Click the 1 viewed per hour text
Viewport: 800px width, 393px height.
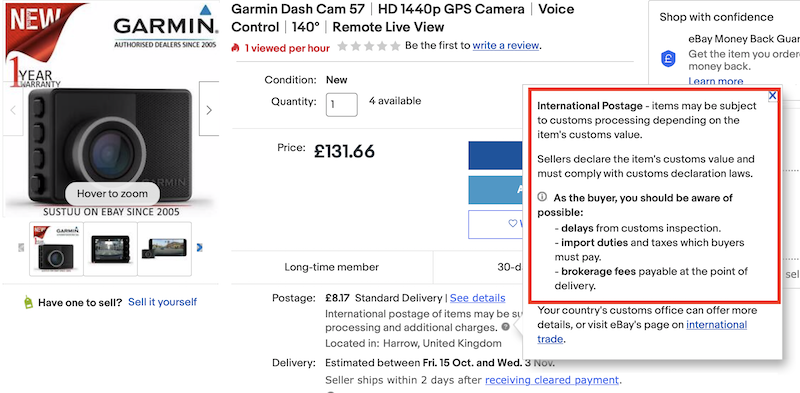pos(287,48)
